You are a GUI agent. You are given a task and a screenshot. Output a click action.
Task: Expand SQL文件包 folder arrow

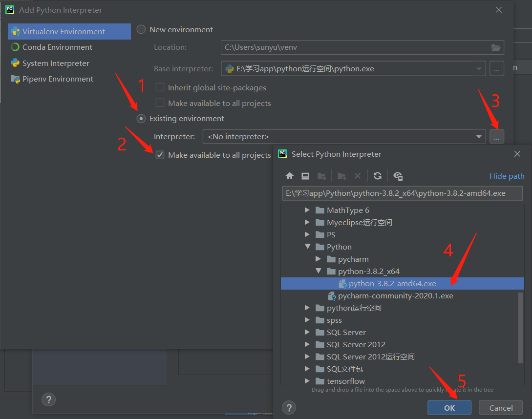point(307,369)
